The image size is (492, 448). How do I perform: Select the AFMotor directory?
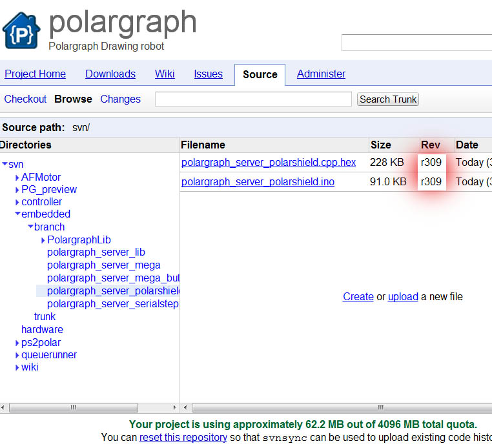coord(41,178)
